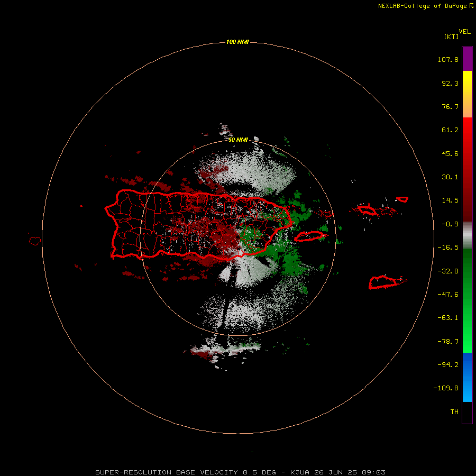Click the -0.9 legend value
Image resolution: width=476 pixels, height=476 pixels.
(x=450, y=224)
